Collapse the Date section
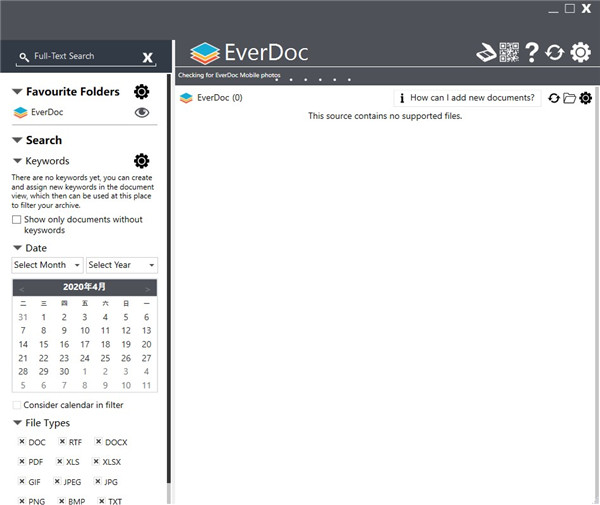The width and height of the screenshot is (600, 505). (17, 248)
